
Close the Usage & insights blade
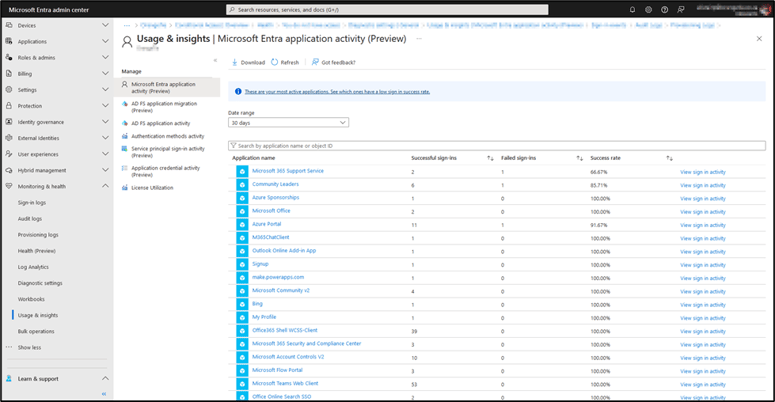pyautogui.click(x=759, y=39)
